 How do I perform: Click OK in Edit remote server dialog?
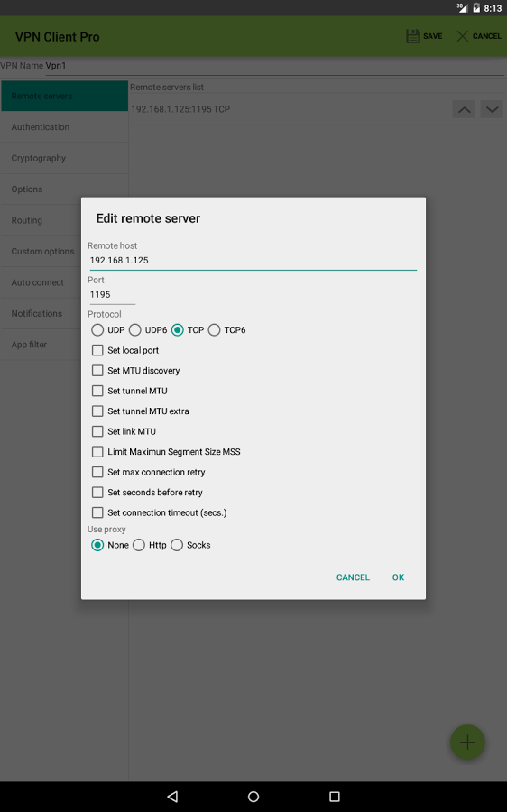point(398,577)
